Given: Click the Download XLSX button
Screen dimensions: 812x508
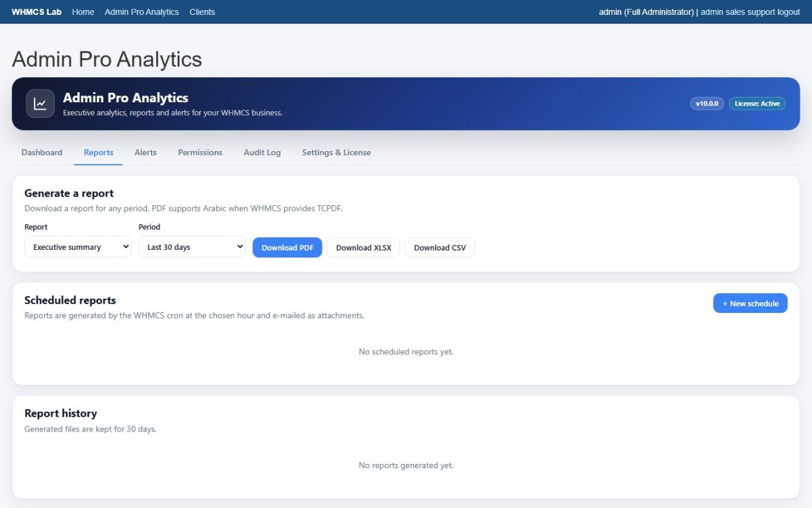Looking at the screenshot, I should pyautogui.click(x=363, y=247).
